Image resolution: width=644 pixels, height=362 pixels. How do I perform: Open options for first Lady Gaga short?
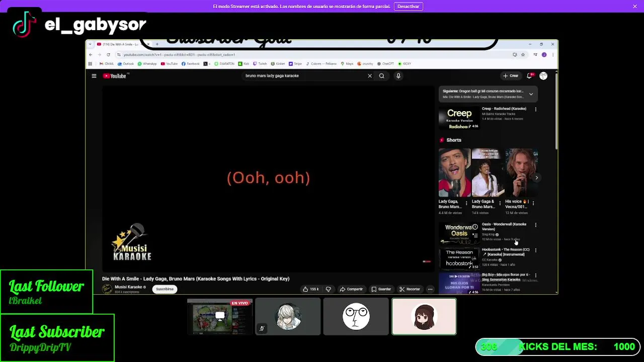click(466, 203)
